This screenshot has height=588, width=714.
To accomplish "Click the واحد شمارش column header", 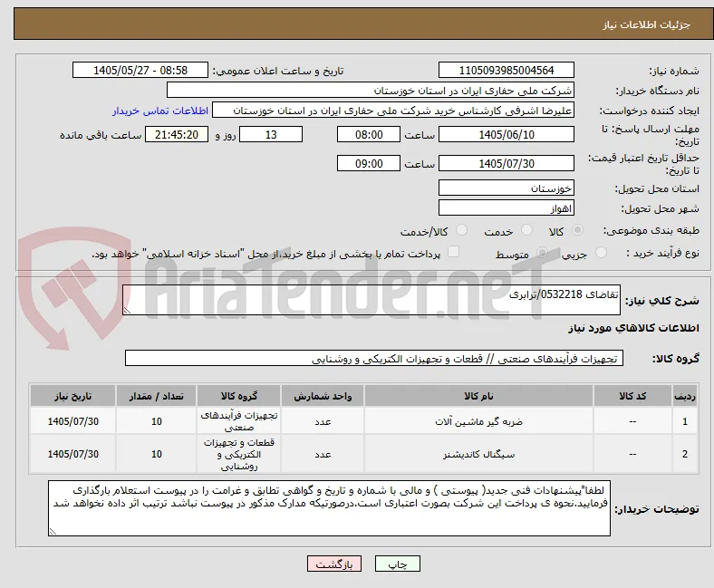I will pyautogui.click(x=323, y=396).
